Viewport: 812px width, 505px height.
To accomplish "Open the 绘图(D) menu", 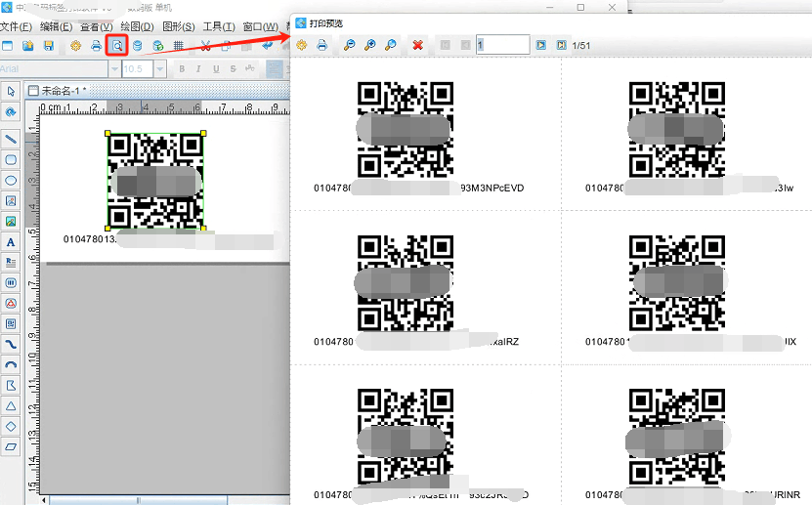I will [137, 27].
